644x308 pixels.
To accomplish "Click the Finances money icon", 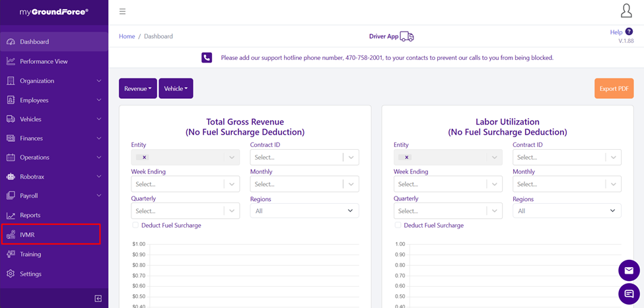I will click(11, 139).
